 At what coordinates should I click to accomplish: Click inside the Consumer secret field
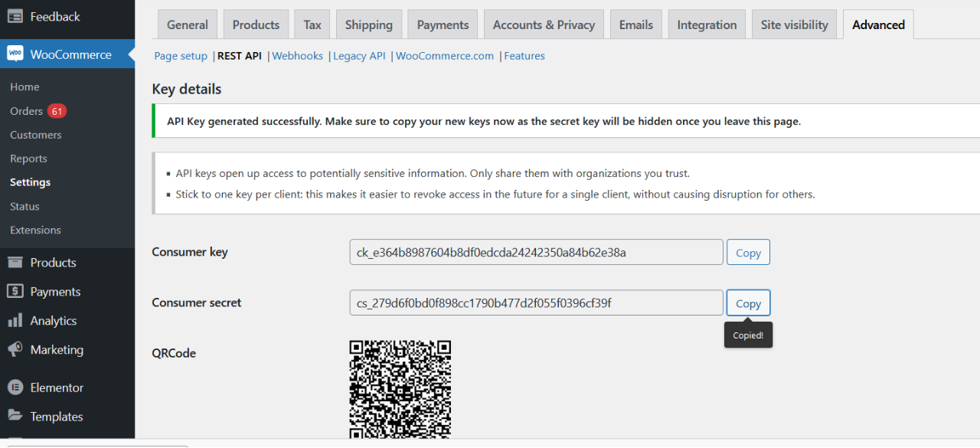536,302
